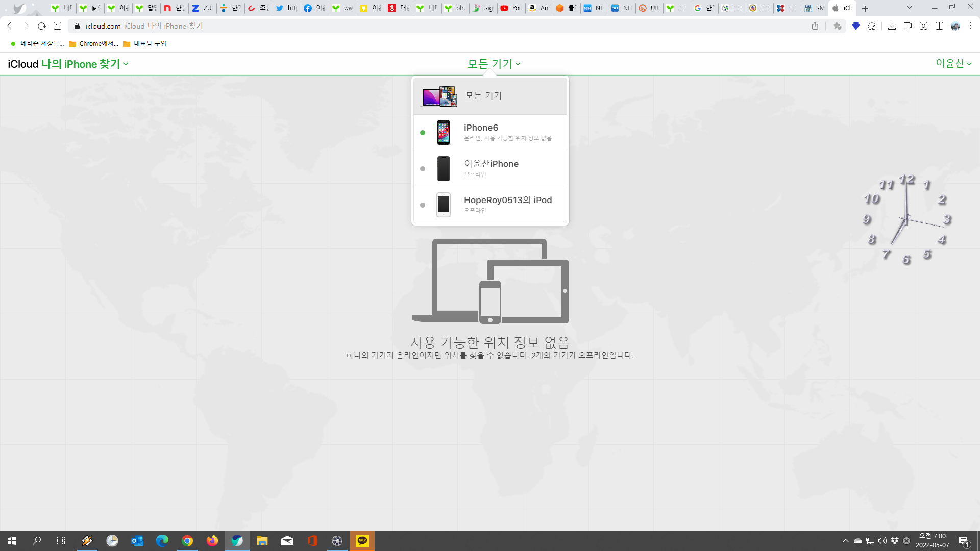Switch to the Twitter tab
The width and height of the screenshot is (980, 551).
click(x=286, y=8)
